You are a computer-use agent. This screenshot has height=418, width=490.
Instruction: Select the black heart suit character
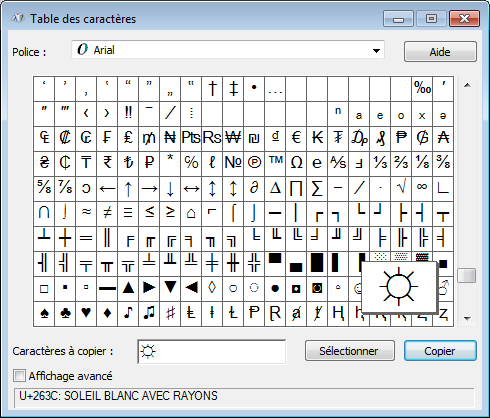click(86, 314)
